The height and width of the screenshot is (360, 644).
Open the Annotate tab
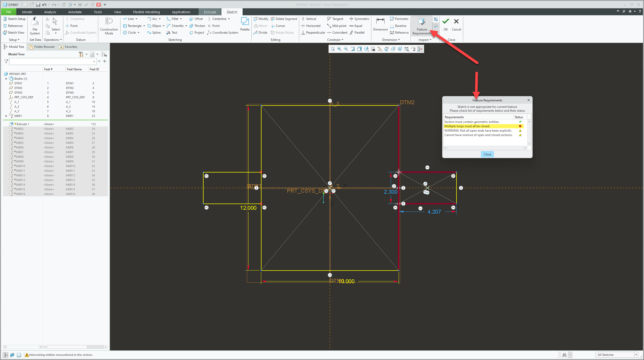pyautogui.click(x=75, y=12)
